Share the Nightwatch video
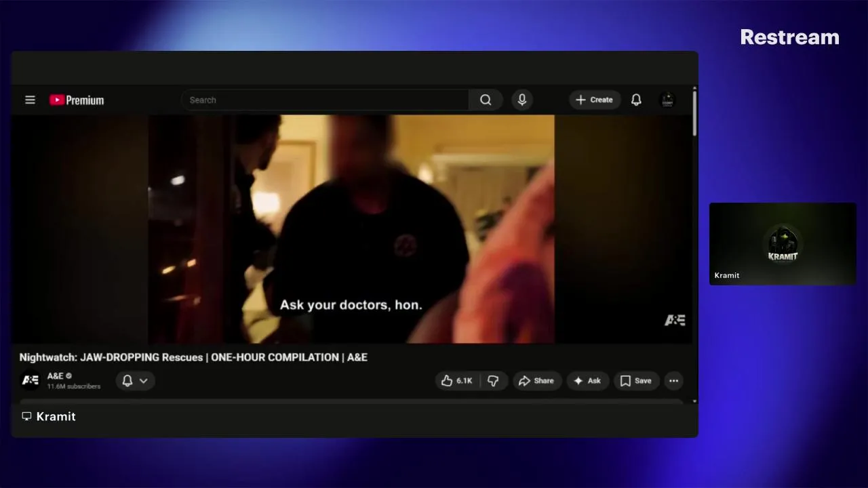 point(536,381)
